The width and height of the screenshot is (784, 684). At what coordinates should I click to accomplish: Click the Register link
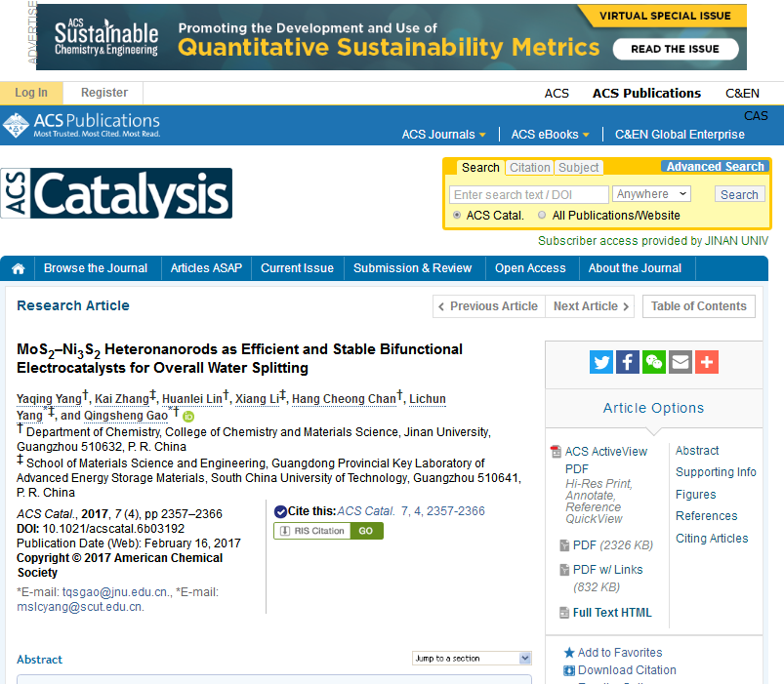[x=104, y=93]
